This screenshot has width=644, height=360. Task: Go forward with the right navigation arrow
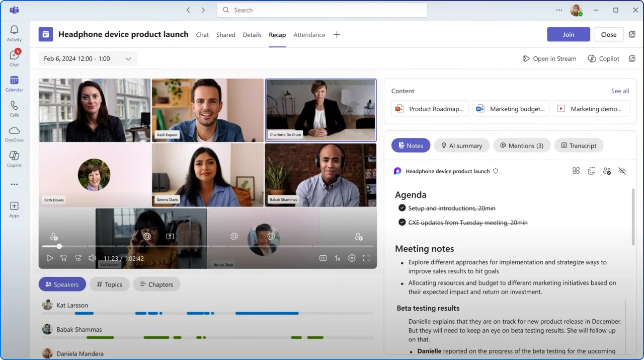tap(203, 10)
